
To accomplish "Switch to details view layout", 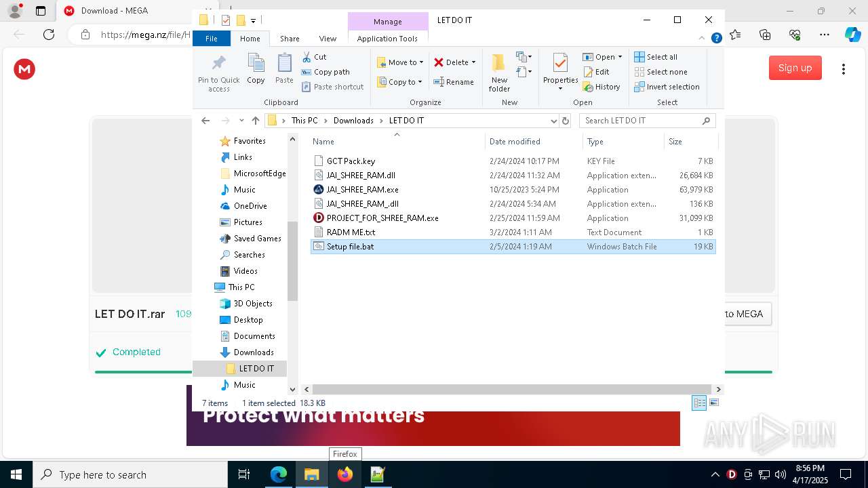I will (x=699, y=403).
